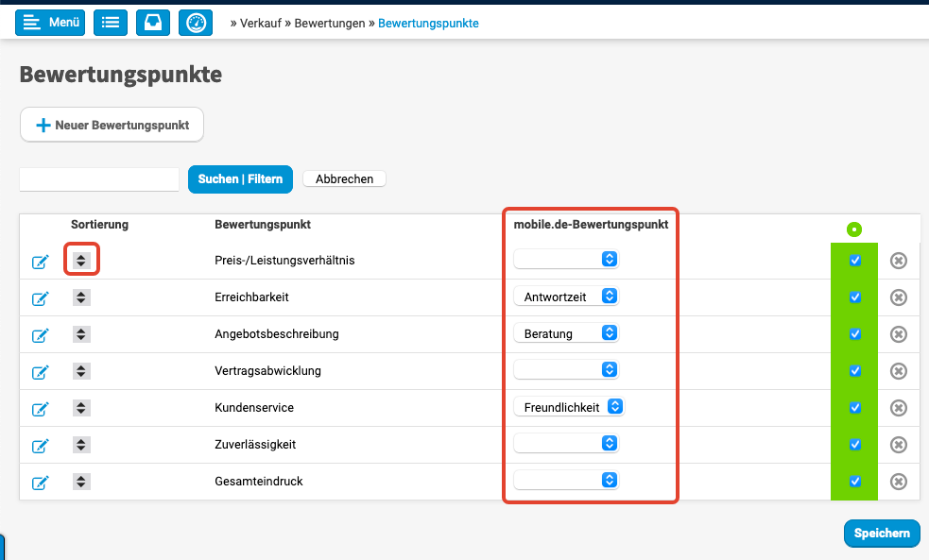Open the dashboard gauge icon
This screenshot has height=560, width=929.
click(x=196, y=23)
